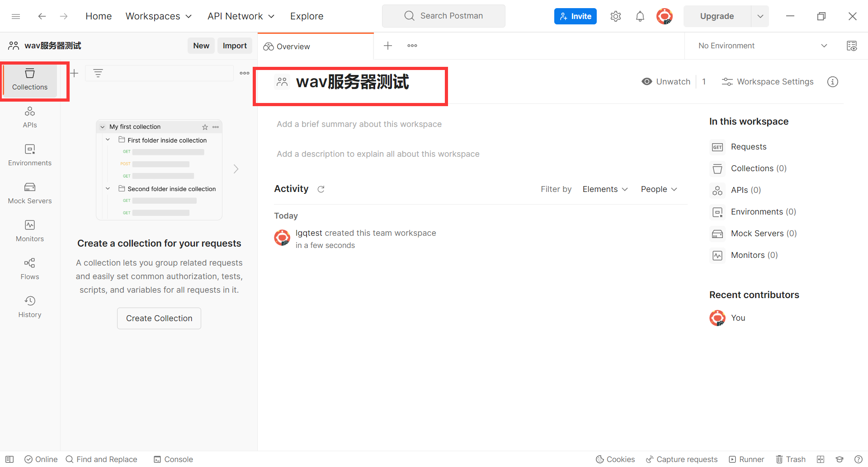Toggle the sidebar icon in status bar

coord(9,459)
